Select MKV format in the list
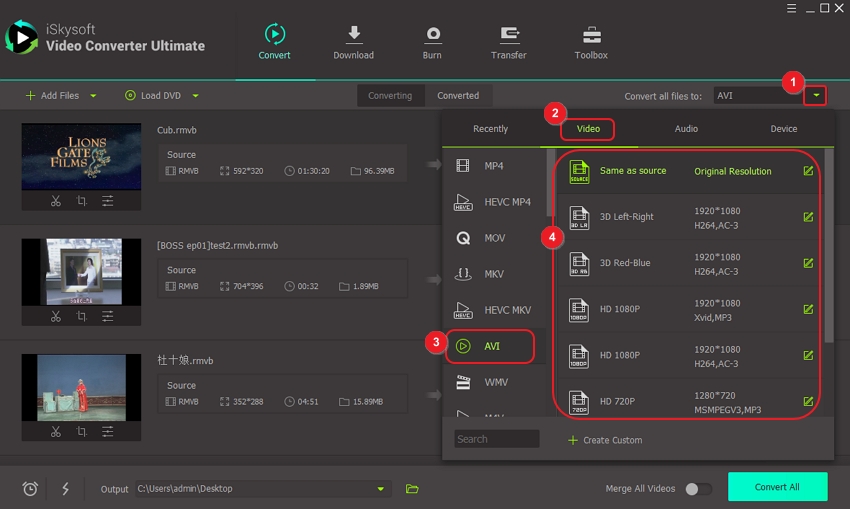850x509 pixels. point(494,274)
